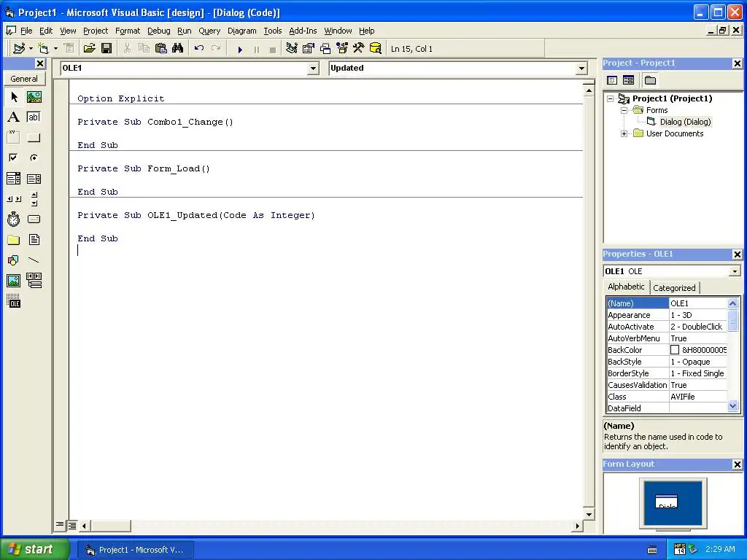This screenshot has width=747, height=560.
Task: Open the Data View Window toolbar icon
Action: point(376,49)
